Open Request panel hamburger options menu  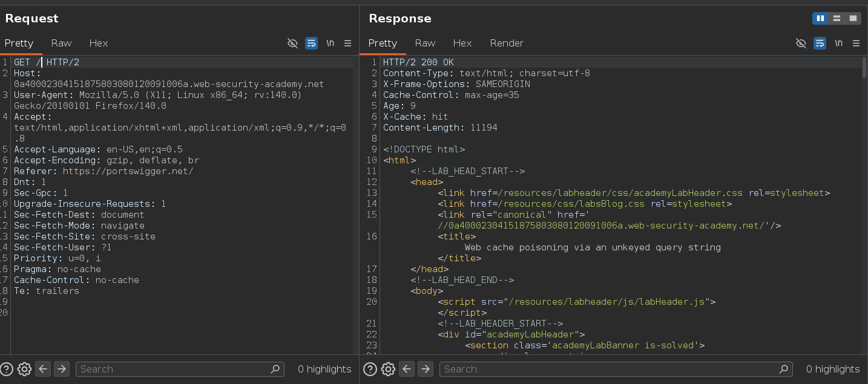click(x=347, y=43)
